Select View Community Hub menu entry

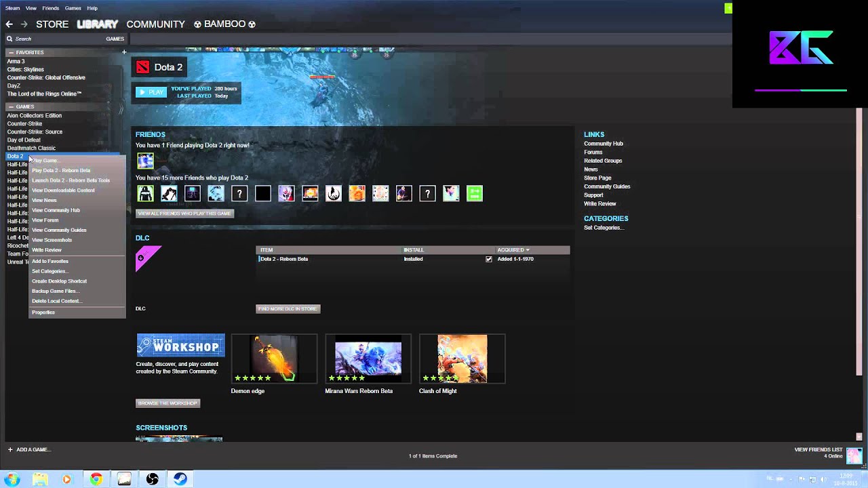pyautogui.click(x=56, y=210)
